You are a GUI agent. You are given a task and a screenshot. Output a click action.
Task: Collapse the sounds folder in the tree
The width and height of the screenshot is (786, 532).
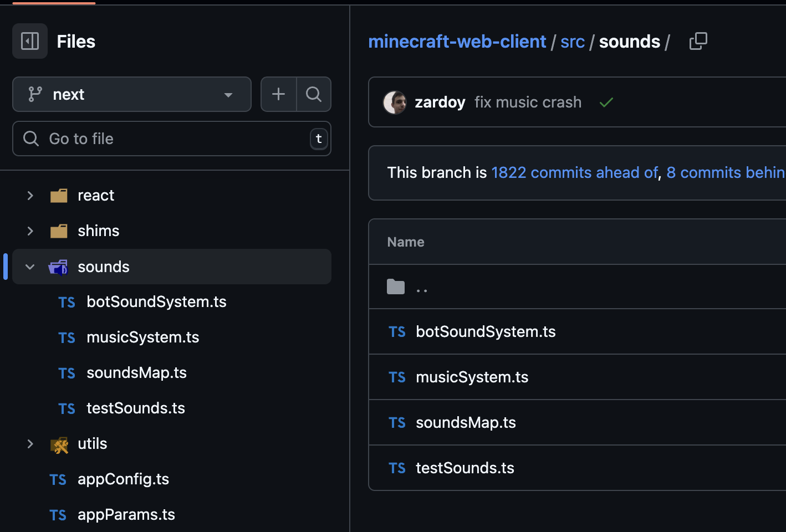tap(30, 267)
